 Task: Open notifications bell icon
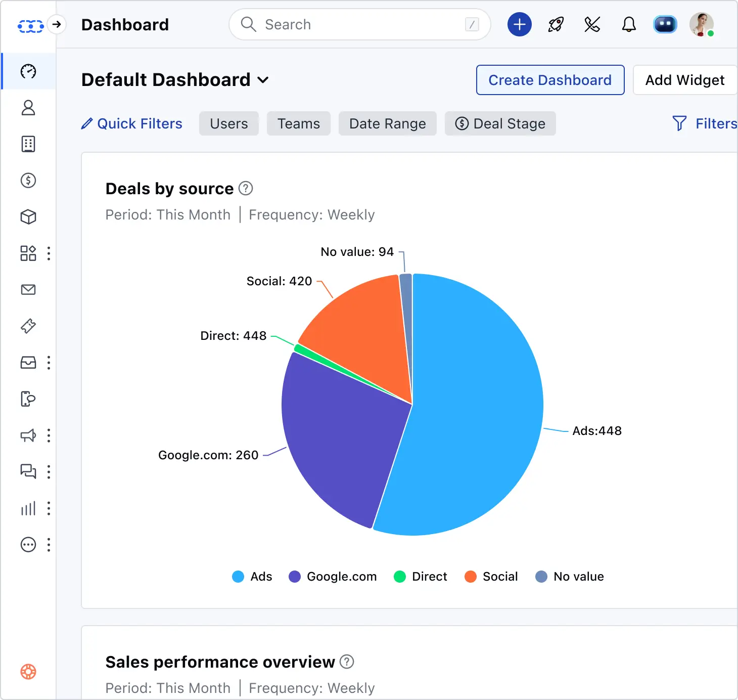629,24
